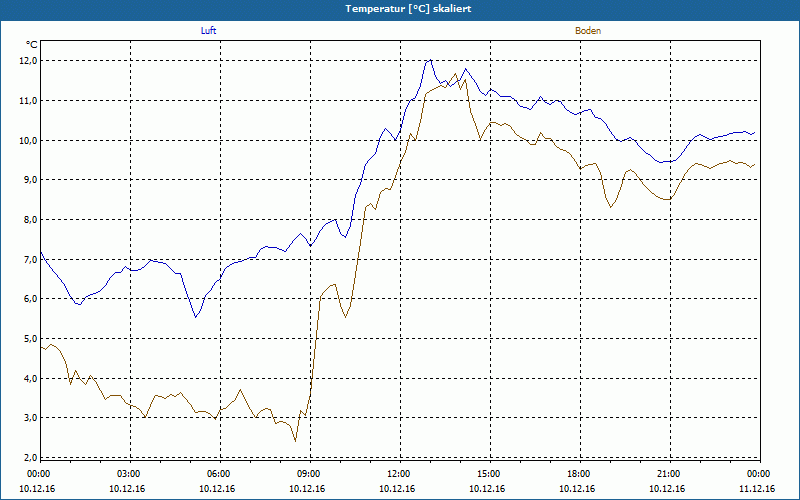Click the 11,0 y-axis label
Viewport: 800px width, 500px height.
click(x=29, y=101)
